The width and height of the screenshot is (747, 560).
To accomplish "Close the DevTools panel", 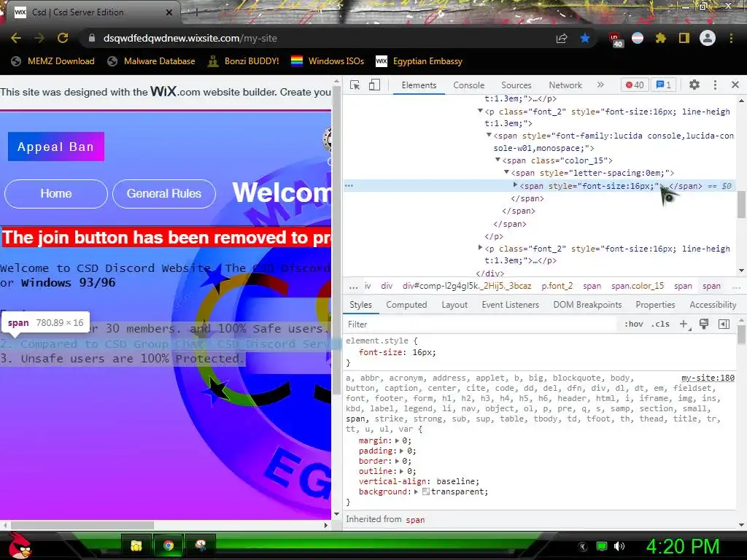I will point(735,85).
